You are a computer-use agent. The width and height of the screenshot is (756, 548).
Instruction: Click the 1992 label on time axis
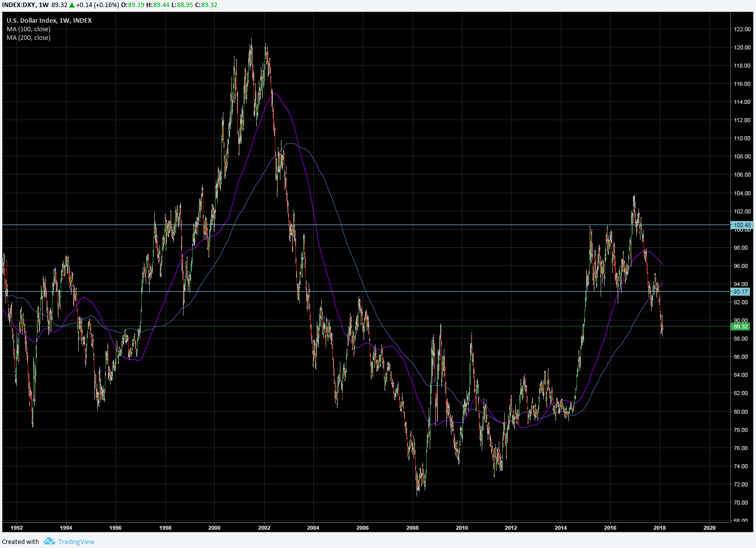click(x=17, y=528)
